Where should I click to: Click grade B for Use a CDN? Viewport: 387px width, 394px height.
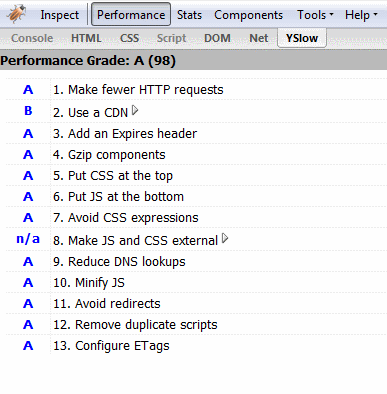click(x=28, y=111)
